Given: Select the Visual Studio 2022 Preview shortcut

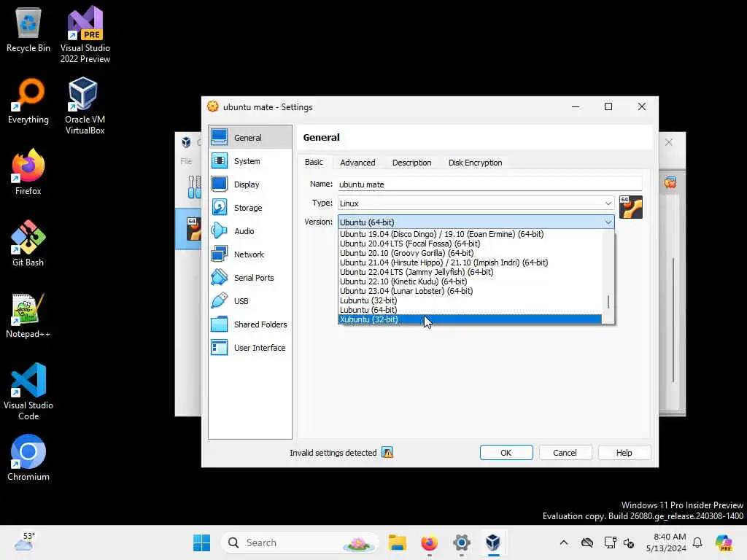Looking at the screenshot, I should coord(85,34).
